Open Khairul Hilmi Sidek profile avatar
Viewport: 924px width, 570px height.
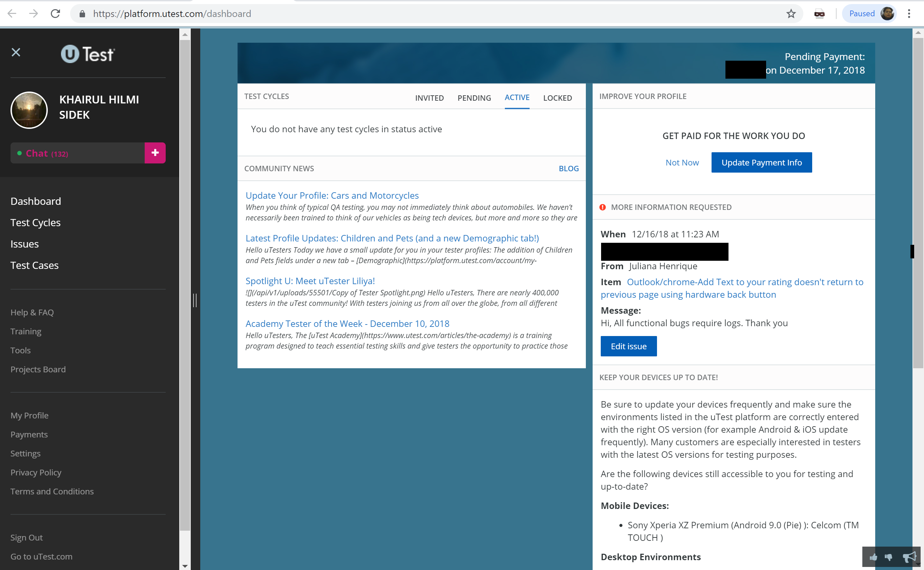(x=29, y=110)
